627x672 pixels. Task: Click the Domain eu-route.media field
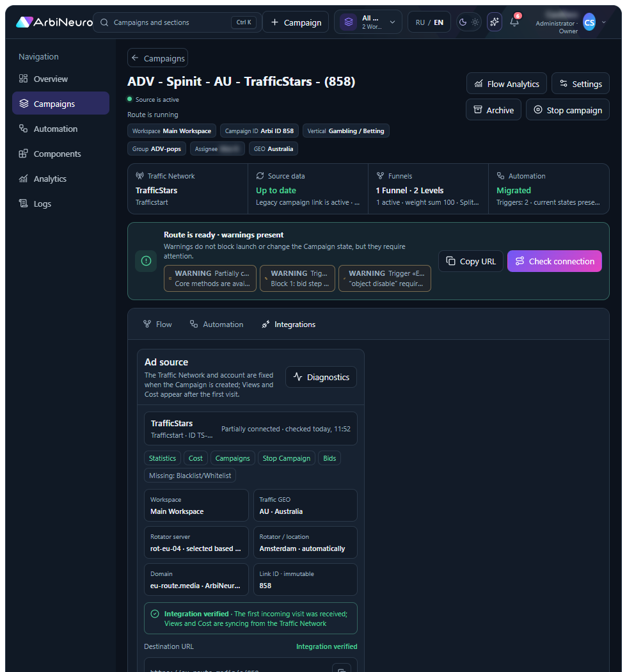[x=196, y=579]
